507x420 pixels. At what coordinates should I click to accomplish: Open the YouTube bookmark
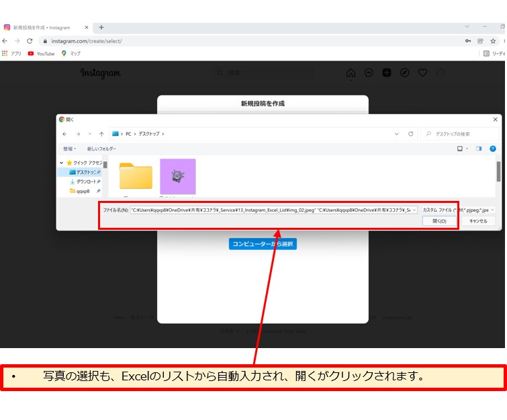41,53
